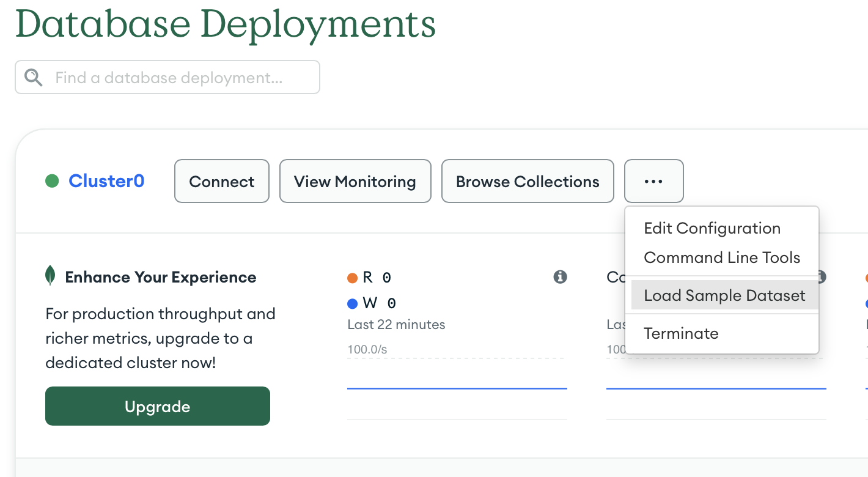
Task: Select Terminate from the cluster menu
Action: [681, 333]
